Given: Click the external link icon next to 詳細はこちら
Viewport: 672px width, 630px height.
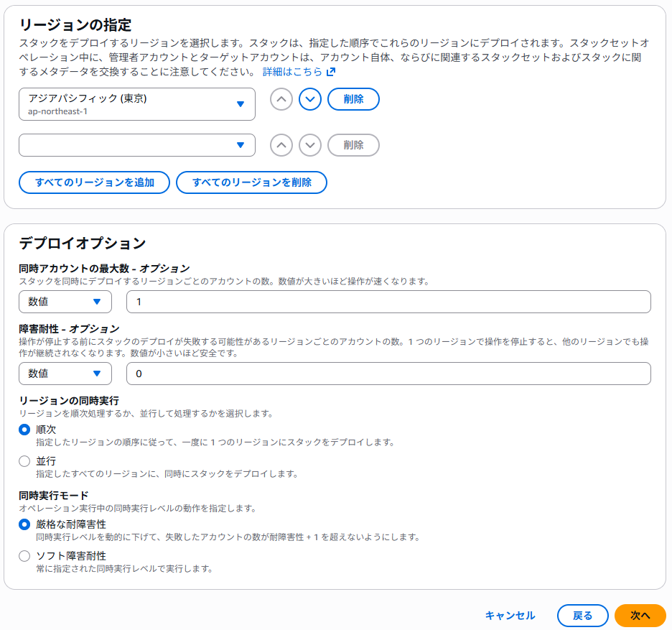Looking at the screenshot, I should tap(330, 72).
